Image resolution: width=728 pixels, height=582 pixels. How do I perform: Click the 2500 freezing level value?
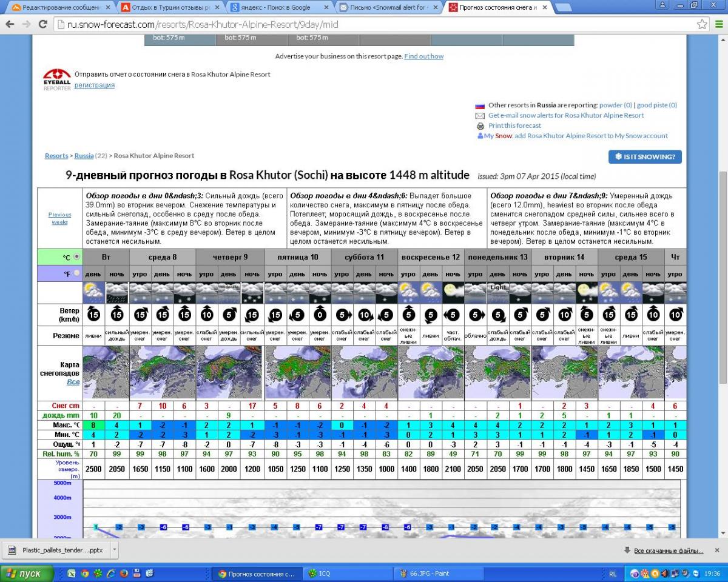[94, 469]
